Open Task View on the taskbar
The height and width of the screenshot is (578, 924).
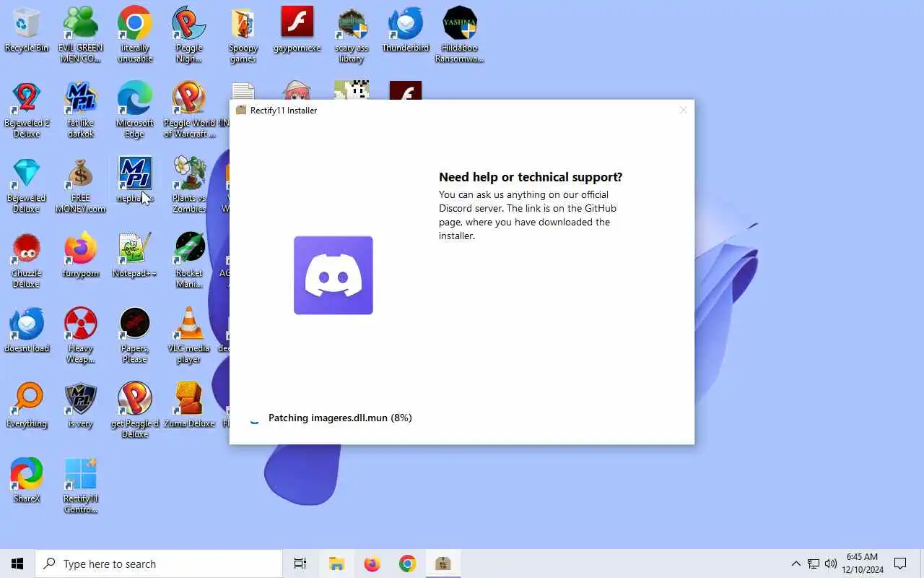pos(300,564)
